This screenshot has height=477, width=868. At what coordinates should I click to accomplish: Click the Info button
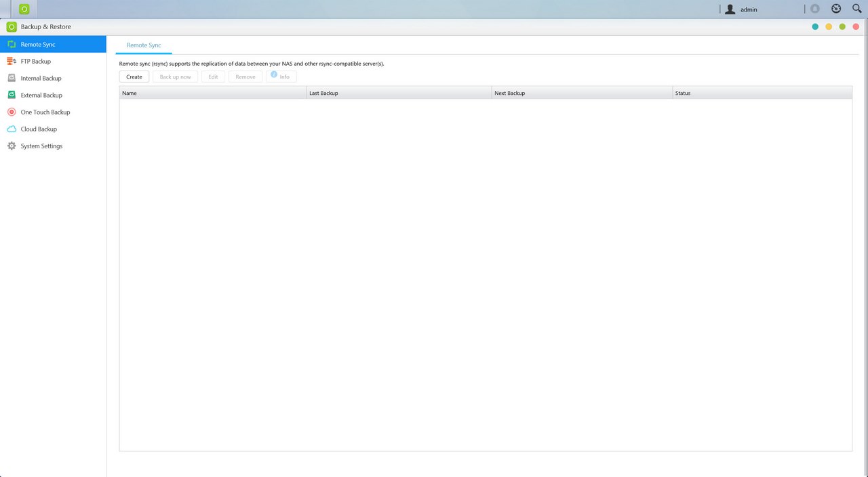(281, 77)
